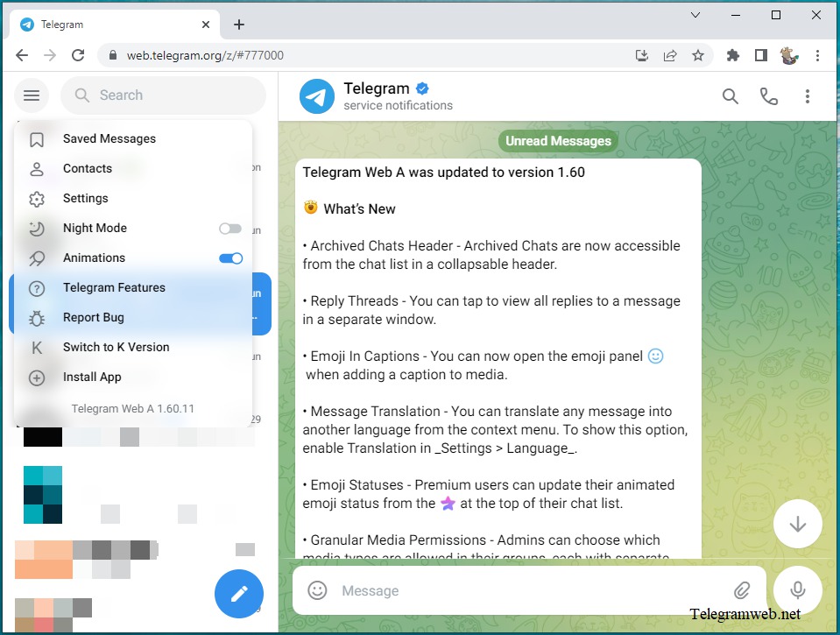The height and width of the screenshot is (635, 840).
Task: Choose Switch to K Version
Action: coord(116,347)
